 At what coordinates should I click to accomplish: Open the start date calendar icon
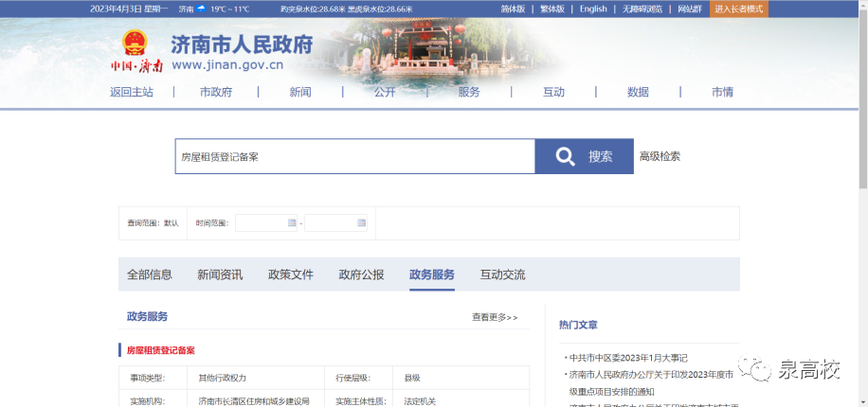coord(291,223)
